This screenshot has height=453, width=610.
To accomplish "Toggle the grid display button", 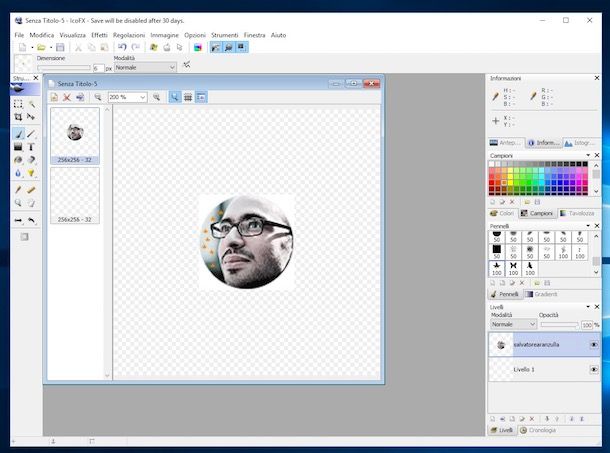I will pyautogui.click(x=187, y=97).
